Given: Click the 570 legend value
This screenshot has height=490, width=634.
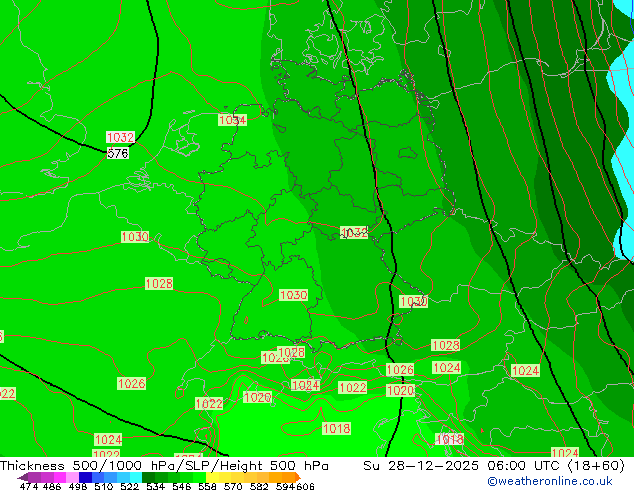Looking at the screenshot, I should (233, 486).
